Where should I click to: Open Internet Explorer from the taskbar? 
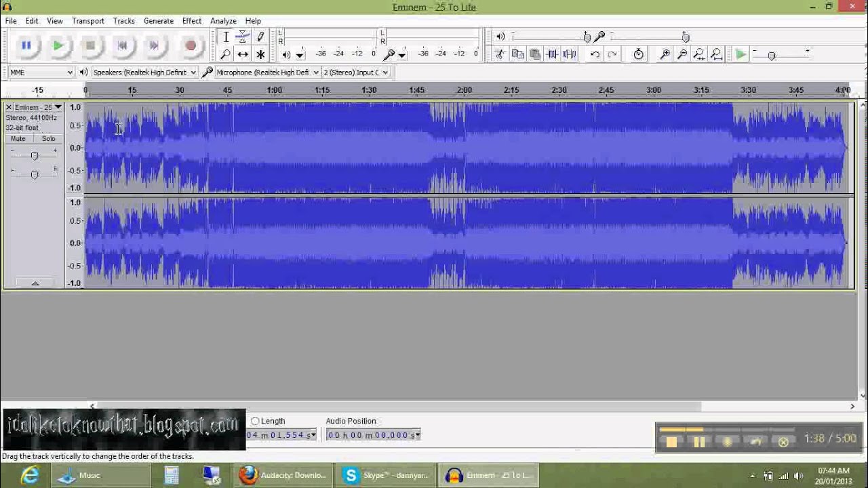[29, 475]
